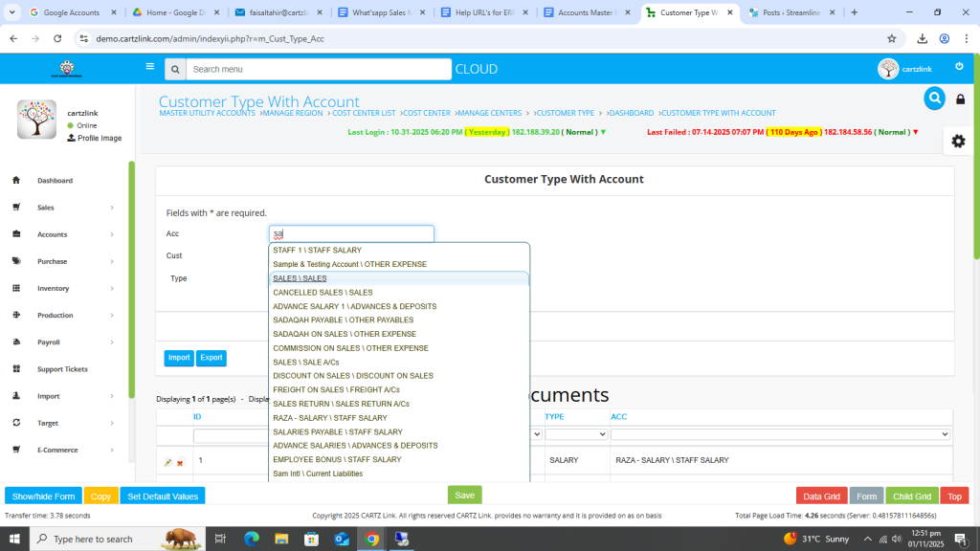980x551 pixels.
Task: Open the settings gear panel
Action: click(x=958, y=142)
